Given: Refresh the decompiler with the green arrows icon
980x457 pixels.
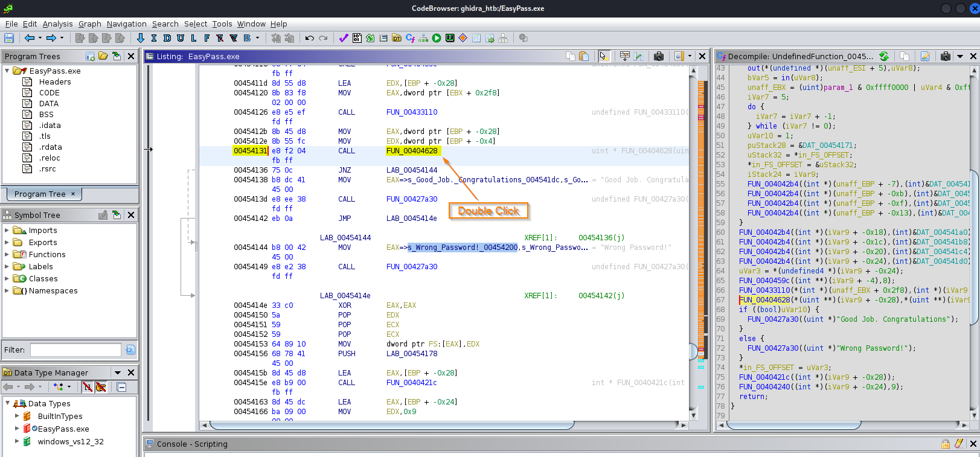Looking at the screenshot, I should coord(884,56).
